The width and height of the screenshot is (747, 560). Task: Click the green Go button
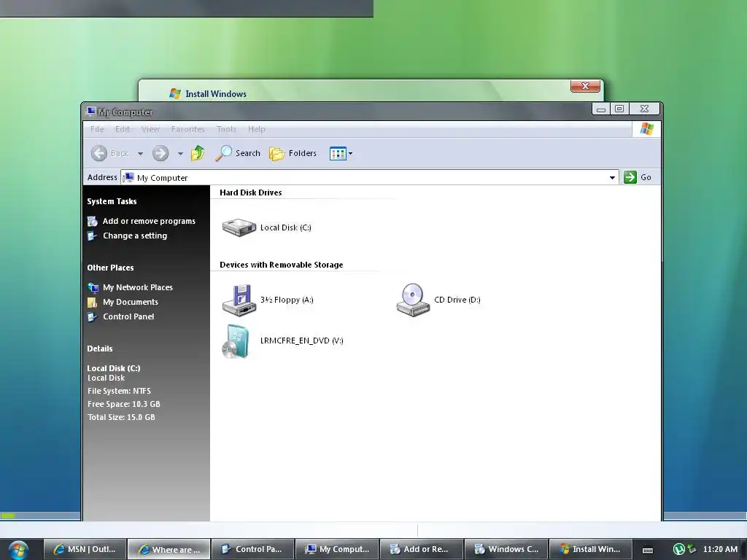coord(638,177)
